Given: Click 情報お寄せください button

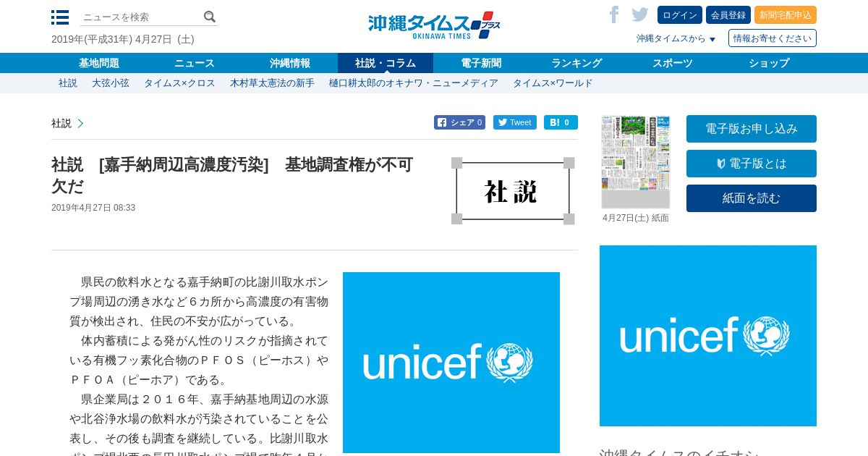Looking at the screenshot, I should pyautogui.click(x=773, y=38).
